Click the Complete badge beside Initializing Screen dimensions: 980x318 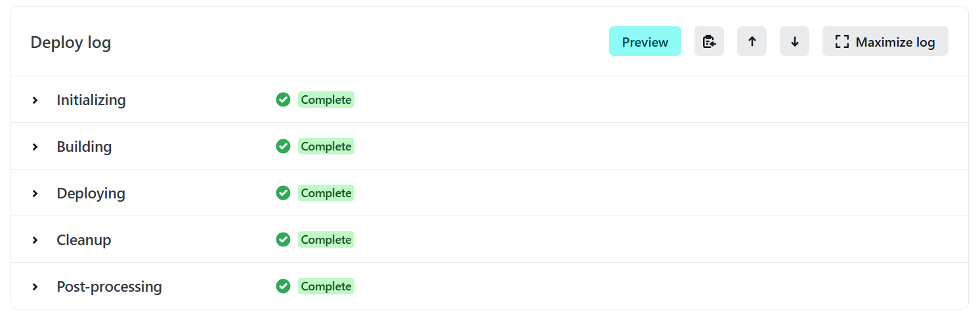coord(326,100)
